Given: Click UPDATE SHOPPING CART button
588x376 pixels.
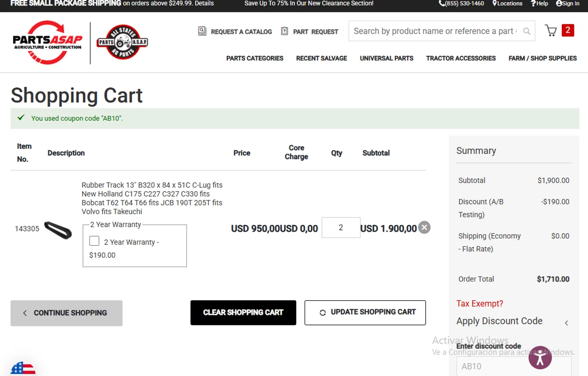Looking at the screenshot, I should tap(365, 313).
